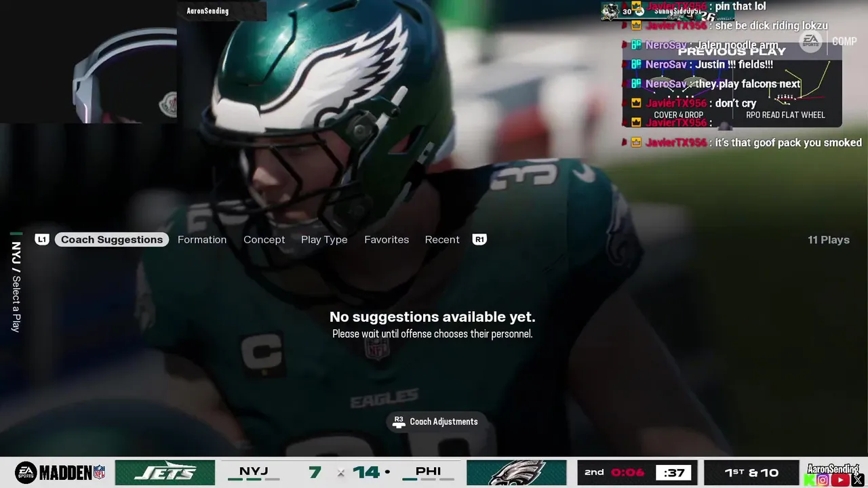Click the EA Sports logo beside the MADDEN wordmark
Image resolution: width=868 pixels, height=488 pixels.
click(26, 472)
